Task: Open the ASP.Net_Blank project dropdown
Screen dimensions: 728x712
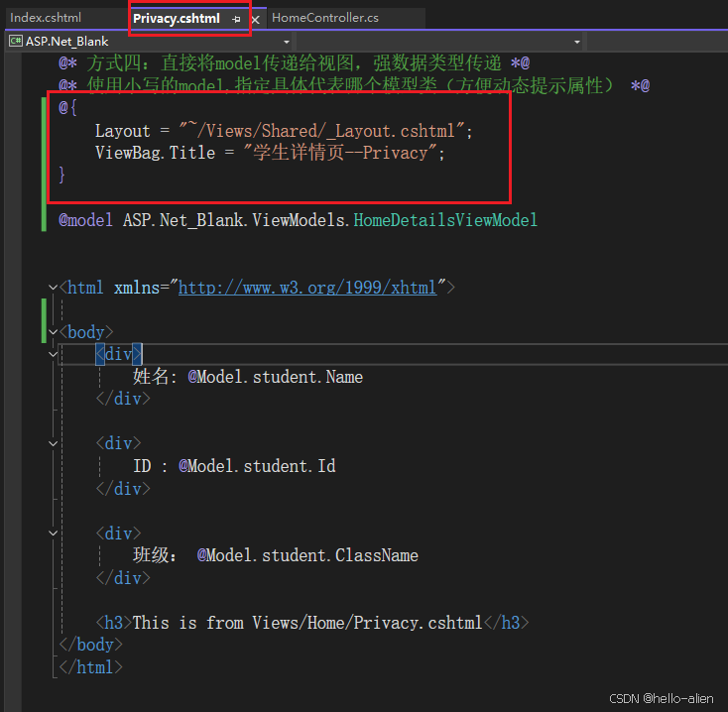Action: (287, 42)
